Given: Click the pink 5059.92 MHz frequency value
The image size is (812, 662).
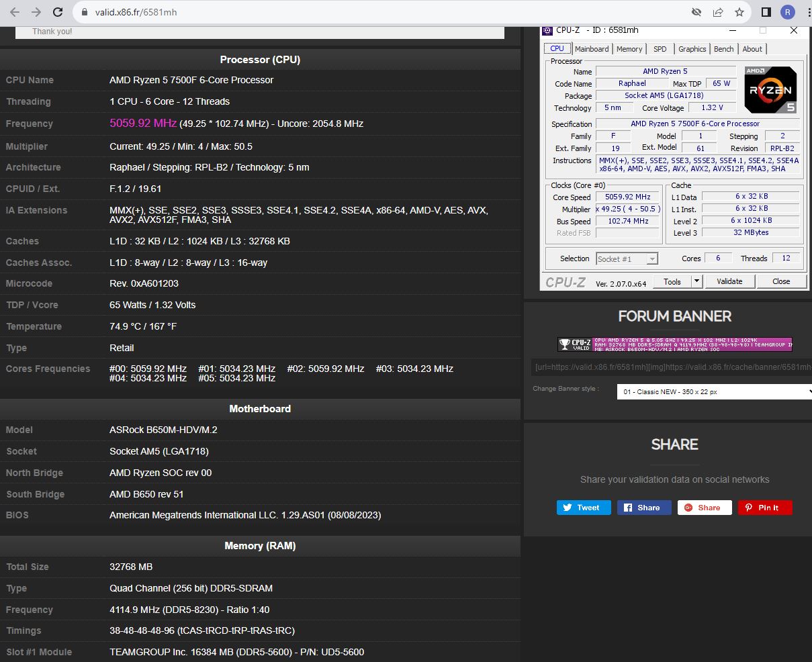Looking at the screenshot, I should pyautogui.click(x=143, y=124).
